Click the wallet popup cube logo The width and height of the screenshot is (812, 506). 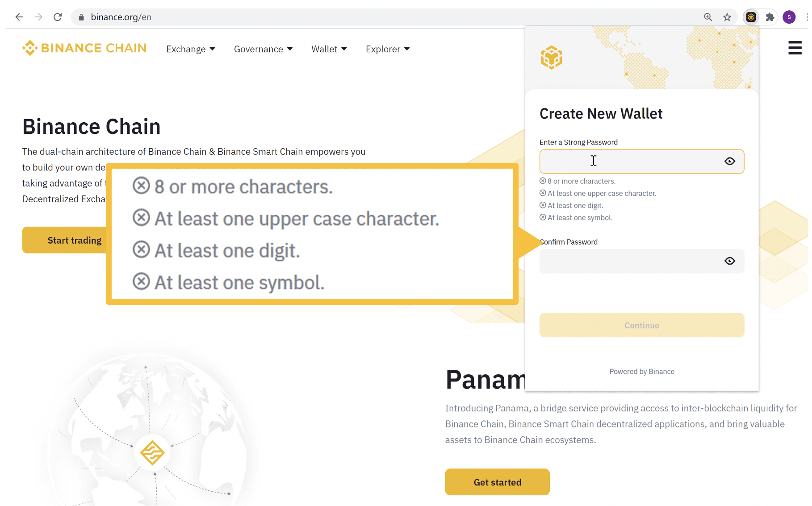[x=552, y=58]
